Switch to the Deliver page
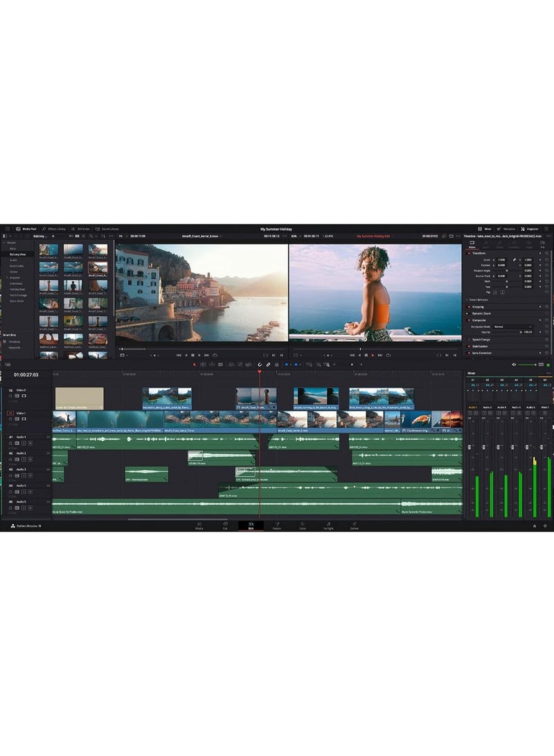This screenshot has width=554, height=756. point(355,525)
